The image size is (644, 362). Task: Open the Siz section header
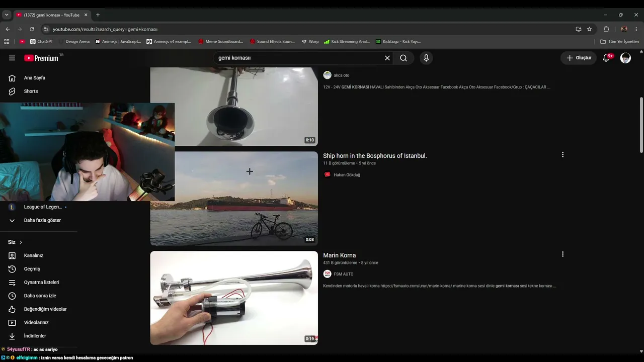coord(15,242)
